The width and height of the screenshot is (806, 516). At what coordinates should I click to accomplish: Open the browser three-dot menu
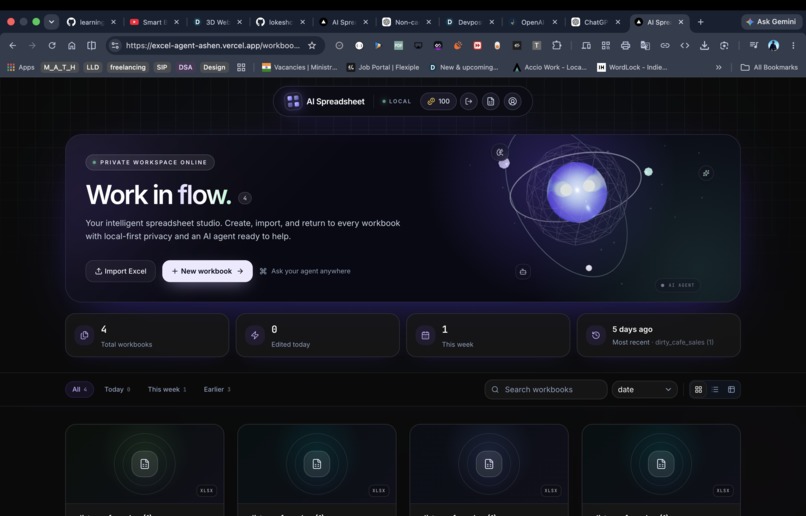(793, 45)
